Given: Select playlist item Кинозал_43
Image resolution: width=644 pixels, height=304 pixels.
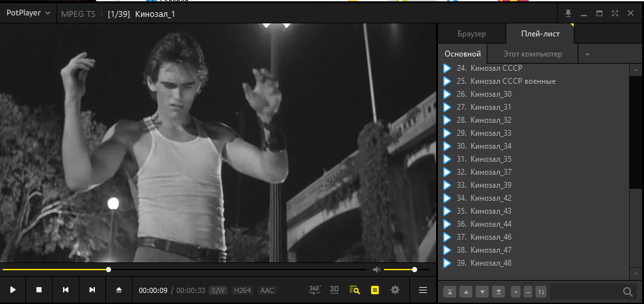Looking at the screenshot, I should coord(534,211).
